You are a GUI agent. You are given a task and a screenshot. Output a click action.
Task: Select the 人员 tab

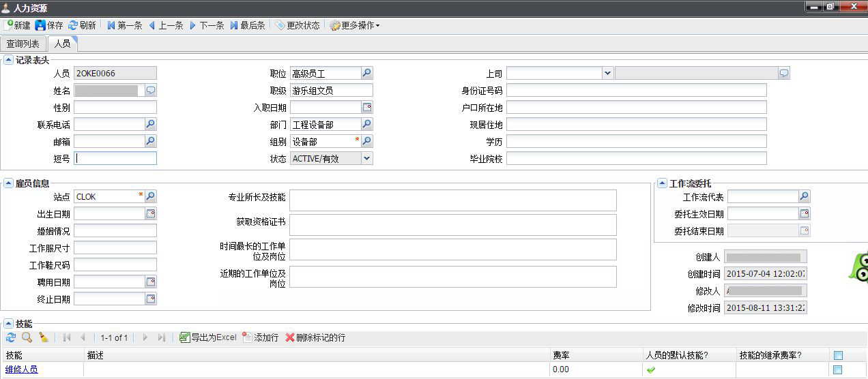[62, 44]
